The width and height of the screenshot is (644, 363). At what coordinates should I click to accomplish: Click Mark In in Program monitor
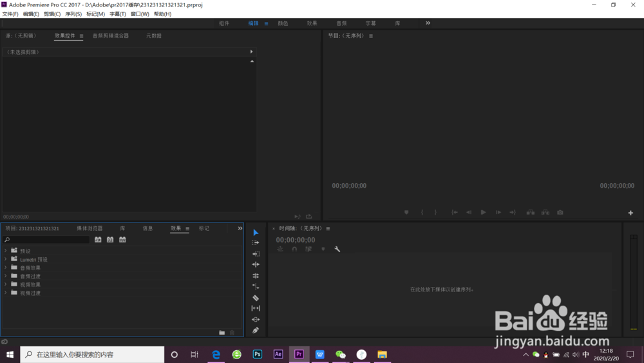click(422, 213)
